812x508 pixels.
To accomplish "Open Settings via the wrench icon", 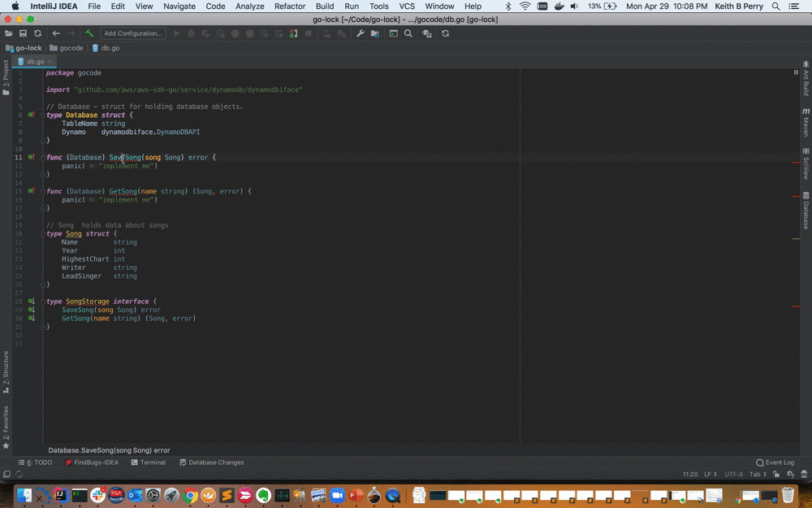I will point(361,33).
